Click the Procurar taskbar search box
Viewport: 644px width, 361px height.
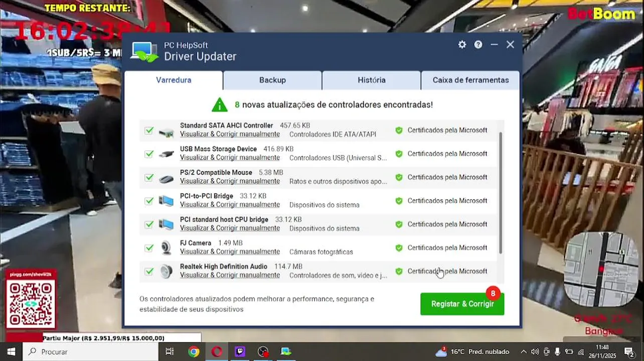pyautogui.click(x=90, y=351)
